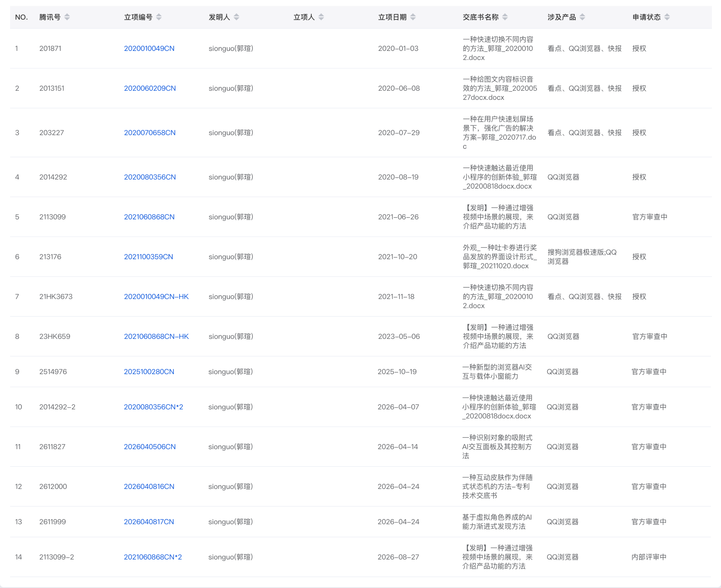The width and height of the screenshot is (721, 588).
Task: Click 腾讯号 cell 2514976
Action: coord(53,372)
